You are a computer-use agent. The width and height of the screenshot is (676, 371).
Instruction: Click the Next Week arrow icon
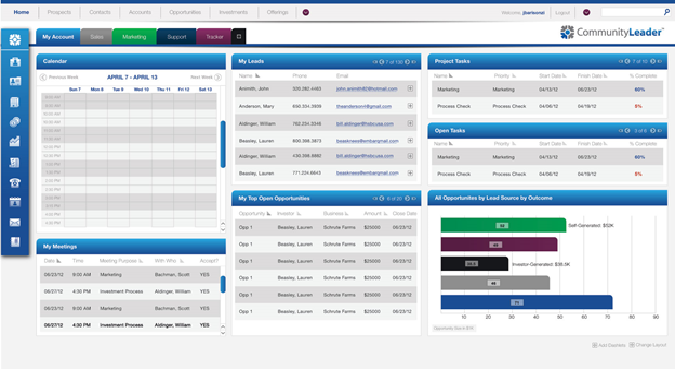tap(218, 77)
